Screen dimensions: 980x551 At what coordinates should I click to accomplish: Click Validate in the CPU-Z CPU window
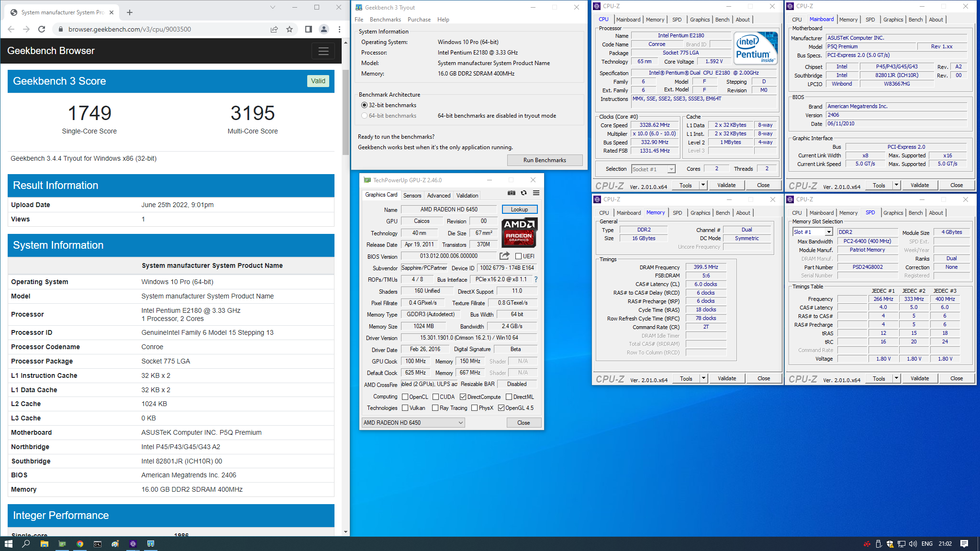pyautogui.click(x=726, y=185)
